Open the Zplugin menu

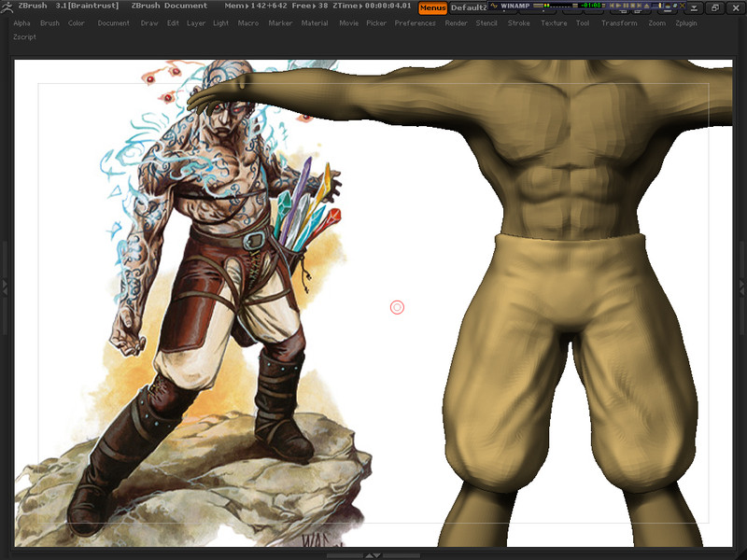pos(686,22)
